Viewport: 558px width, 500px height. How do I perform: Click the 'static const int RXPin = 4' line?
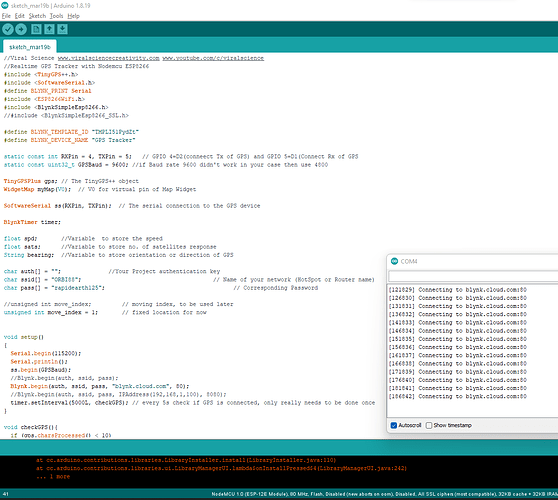(181, 156)
